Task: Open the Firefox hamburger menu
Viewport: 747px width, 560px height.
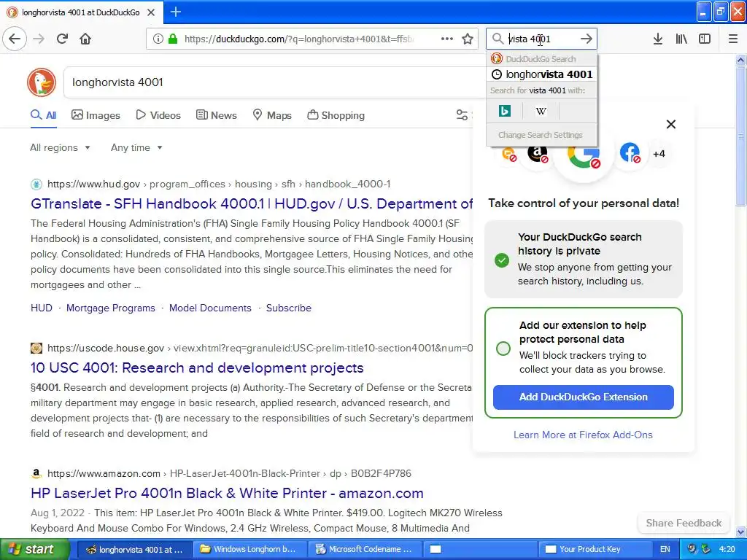Action: tap(733, 39)
